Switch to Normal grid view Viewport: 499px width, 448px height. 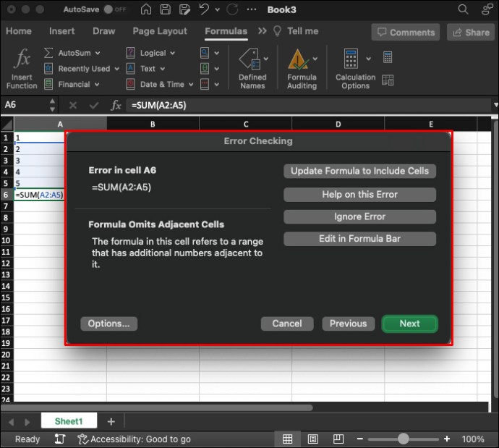click(x=287, y=439)
